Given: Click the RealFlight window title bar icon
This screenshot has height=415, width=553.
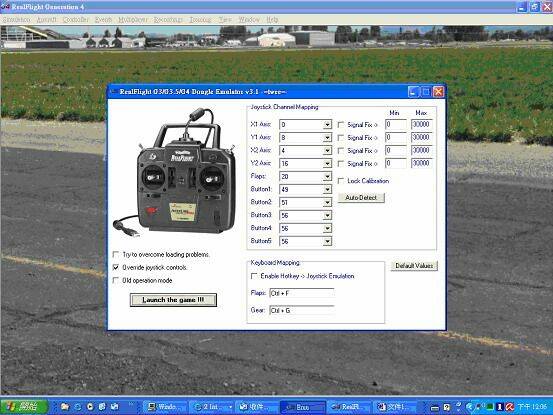Looking at the screenshot, I should pos(5,7).
